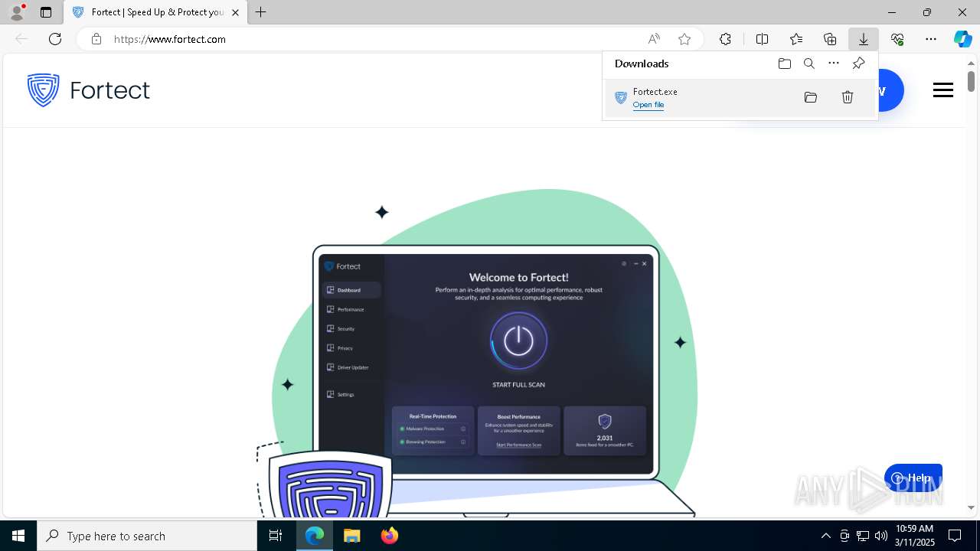Open the Favorites list icon
This screenshot has width=980, height=551.
[x=796, y=39]
